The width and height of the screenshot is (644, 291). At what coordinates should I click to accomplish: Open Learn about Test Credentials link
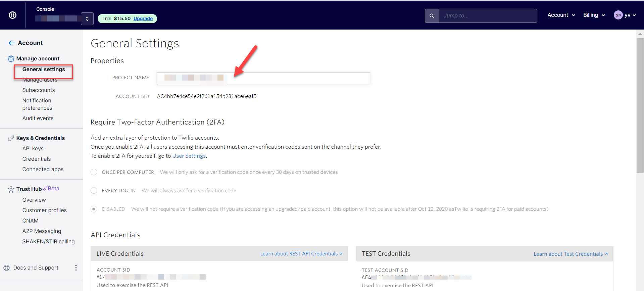point(571,254)
